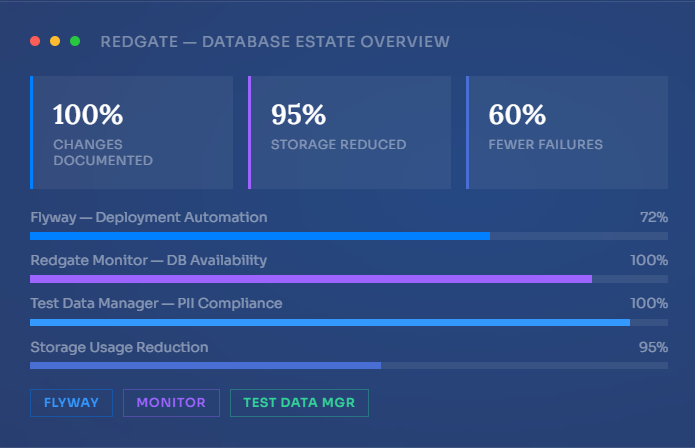Select the 'Redgate Monitor — DB Availability' label
Viewport: 695px width, 448px height.
click(x=148, y=261)
